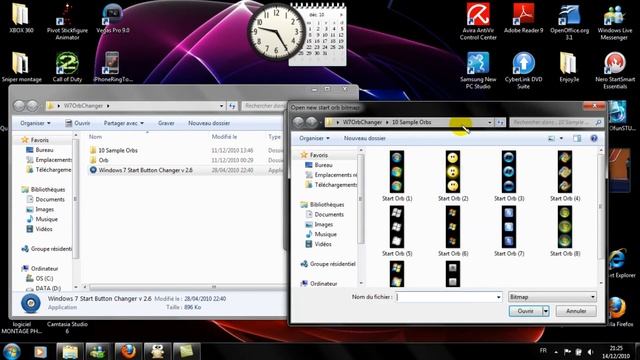This screenshot has height=360, width=640.
Task: Click refresh button in dialog address bar
Action: [500, 122]
